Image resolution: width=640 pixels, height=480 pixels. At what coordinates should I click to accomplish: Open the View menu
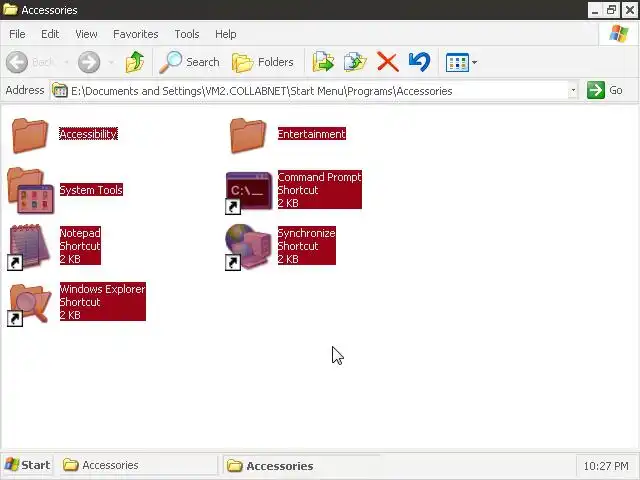[86, 34]
